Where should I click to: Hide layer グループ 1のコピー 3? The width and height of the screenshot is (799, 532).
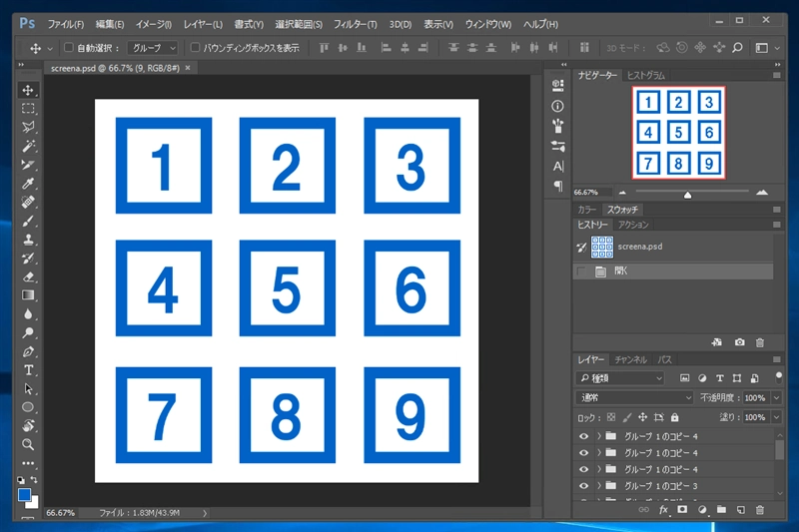584,486
